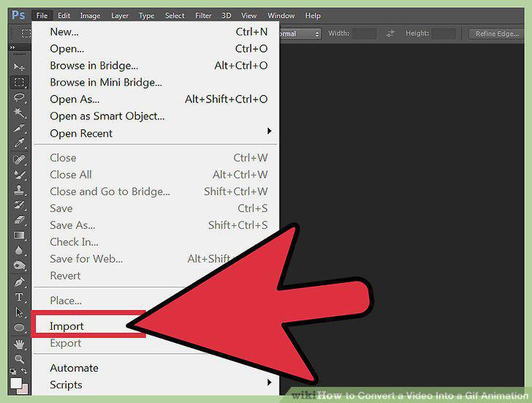The image size is (532, 403).
Task: Expand the Scripts submenu
Action: pos(269,383)
